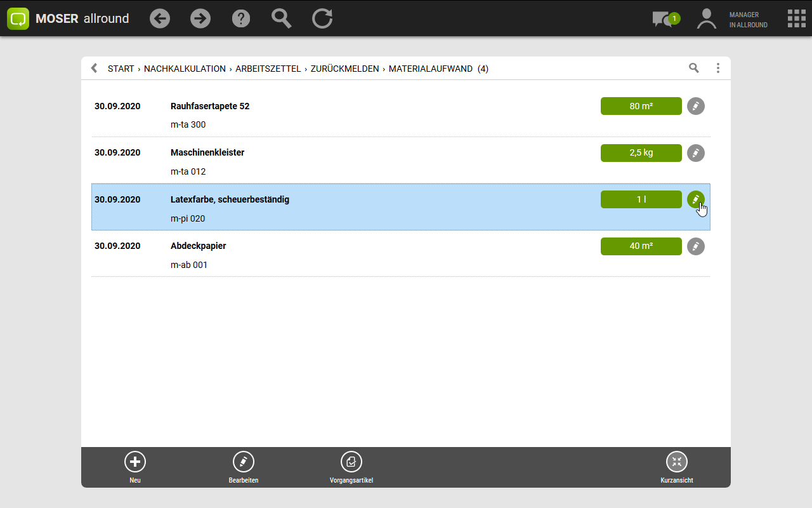Go back with the top arrow button

click(x=160, y=18)
